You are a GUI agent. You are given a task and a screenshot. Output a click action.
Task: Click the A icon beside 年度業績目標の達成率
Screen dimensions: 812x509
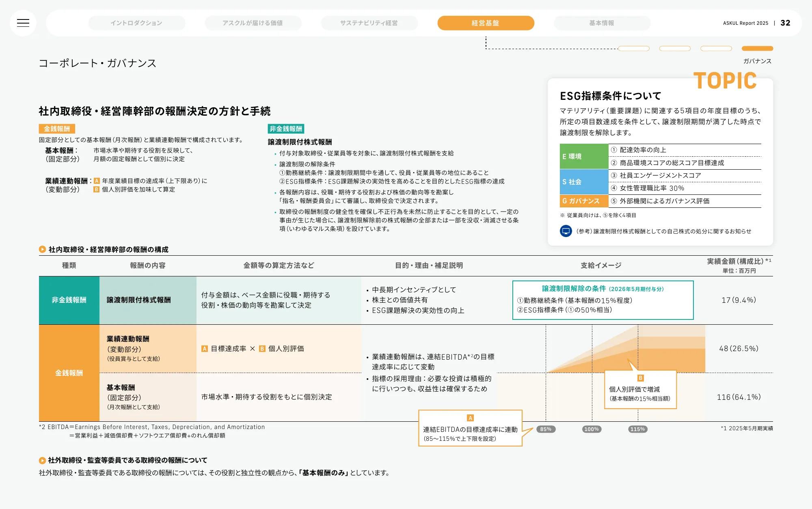tap(97, 181)
